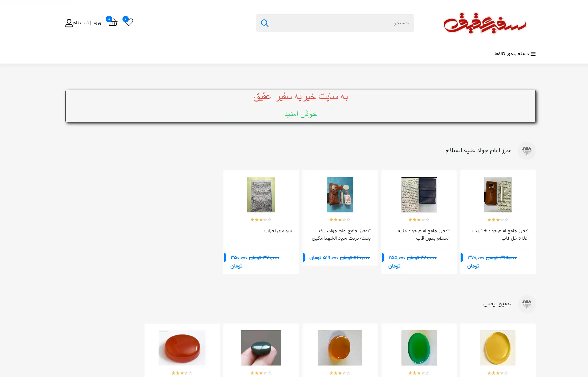Viewport: 588px width, 377px height.
Task: Click the user account icon
Action: coord(69,23)
